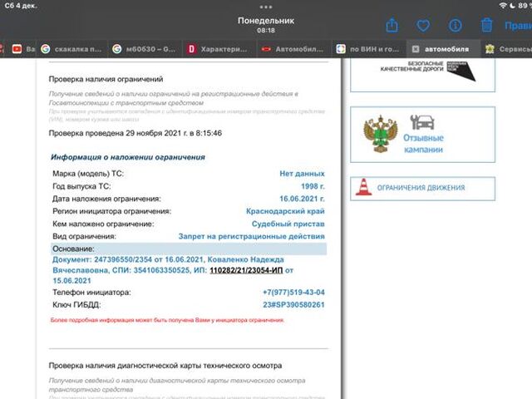
Task: Open the Характери... tab
Action: click(219, 49)
